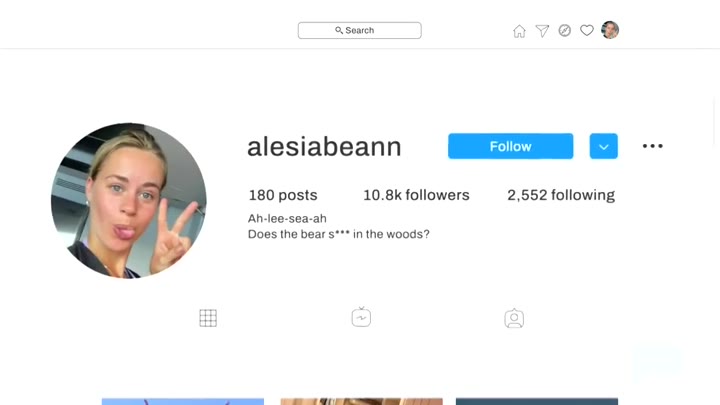Screen dimensions: 720x405
Task: Go to the Home feed icon
Action: coord(519,31)
